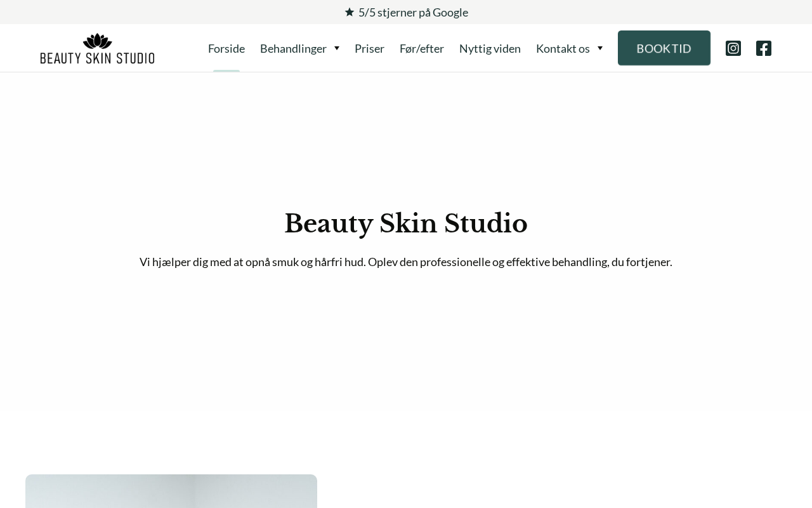
Task: Go to the Forside menu item
Action: click(x=226, y=48)
